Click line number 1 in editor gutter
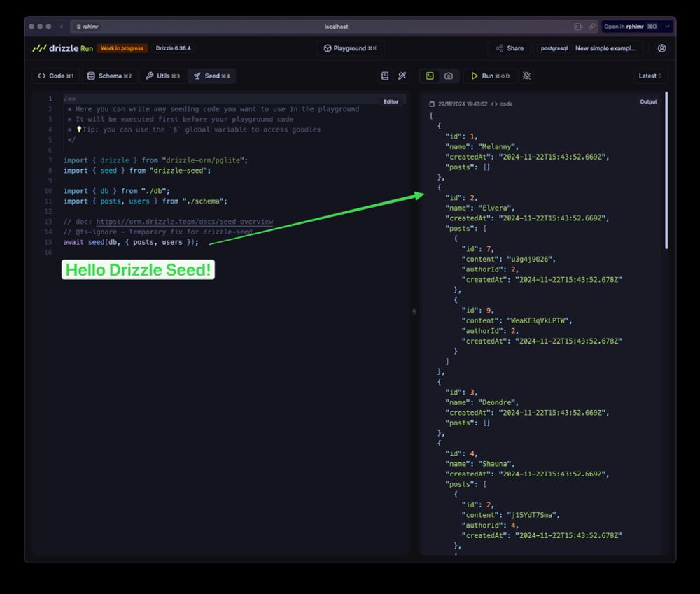 [x=50, y=99]
